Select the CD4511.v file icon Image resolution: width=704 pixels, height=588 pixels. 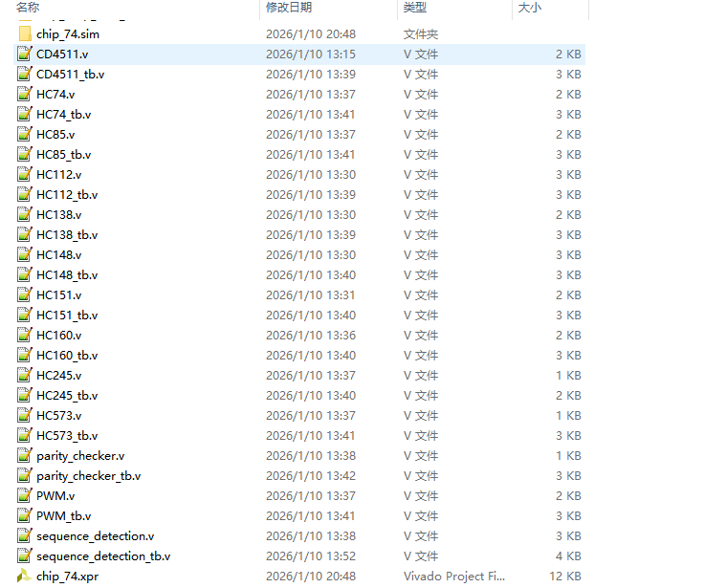(25, 54)
